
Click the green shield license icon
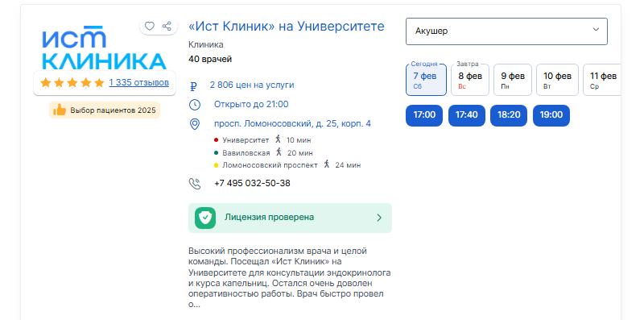click(205, 218)
